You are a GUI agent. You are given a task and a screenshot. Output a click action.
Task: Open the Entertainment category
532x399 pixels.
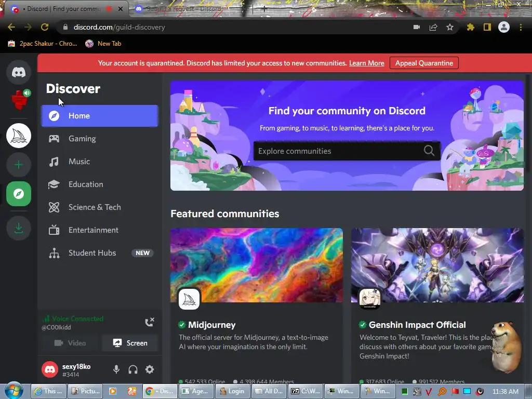coord(100,230)
